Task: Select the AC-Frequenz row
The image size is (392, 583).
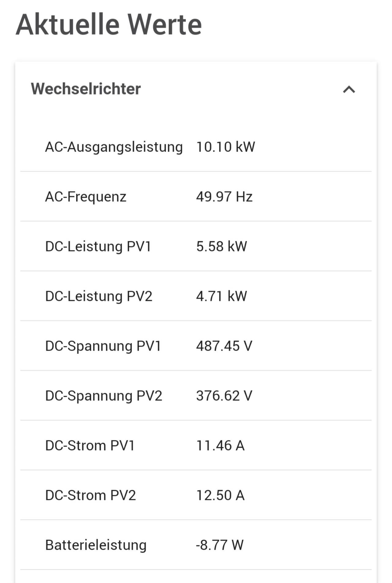Action: point(196,196)
